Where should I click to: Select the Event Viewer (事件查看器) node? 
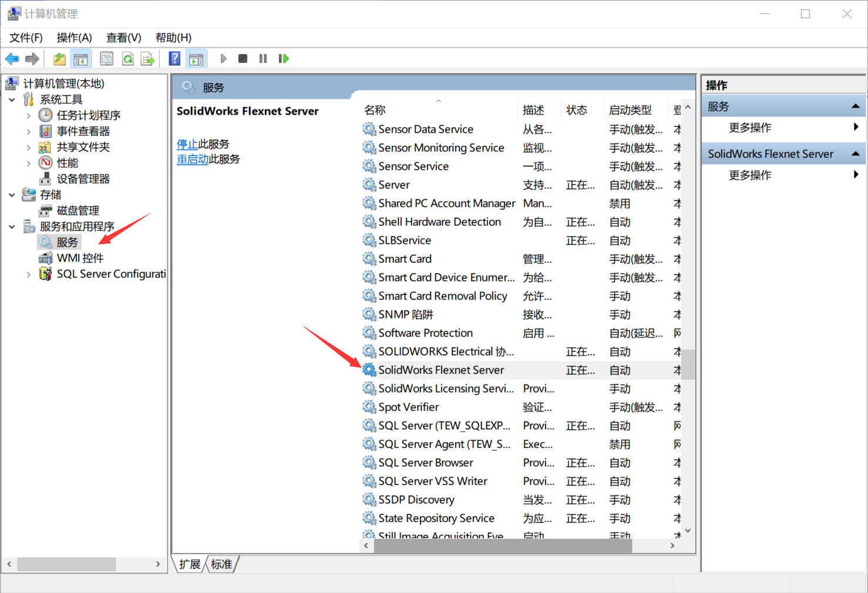point(83,131)
